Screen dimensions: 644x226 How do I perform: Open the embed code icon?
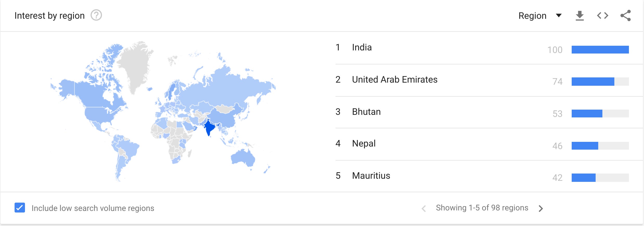pyautogui.click(x=603, y=16)
